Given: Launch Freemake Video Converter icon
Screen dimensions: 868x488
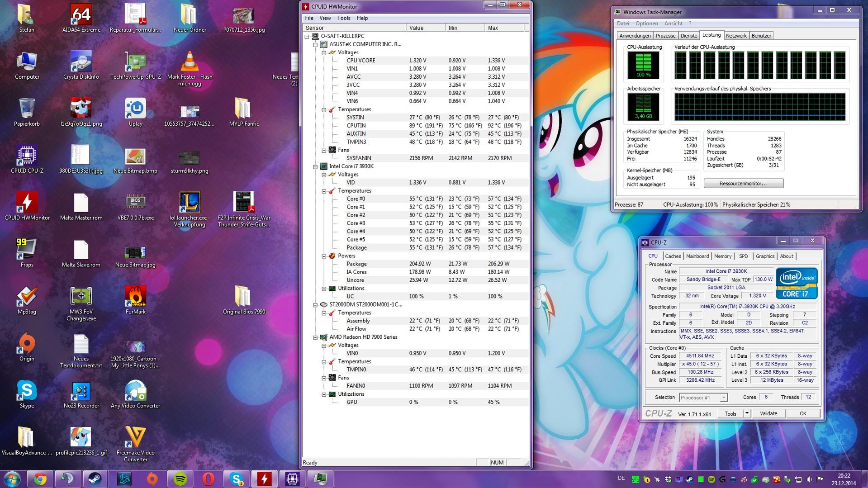Looking at the screenshot, I should [136, 444].
